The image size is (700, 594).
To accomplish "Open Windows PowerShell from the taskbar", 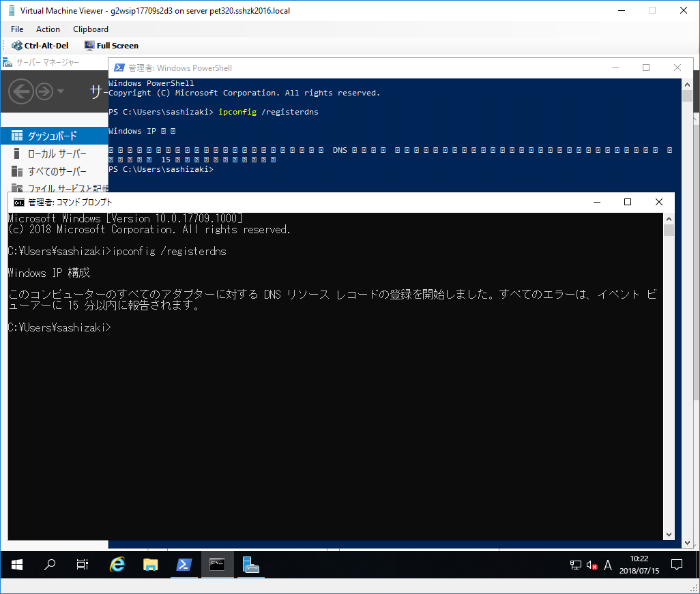I will [184, 565].
